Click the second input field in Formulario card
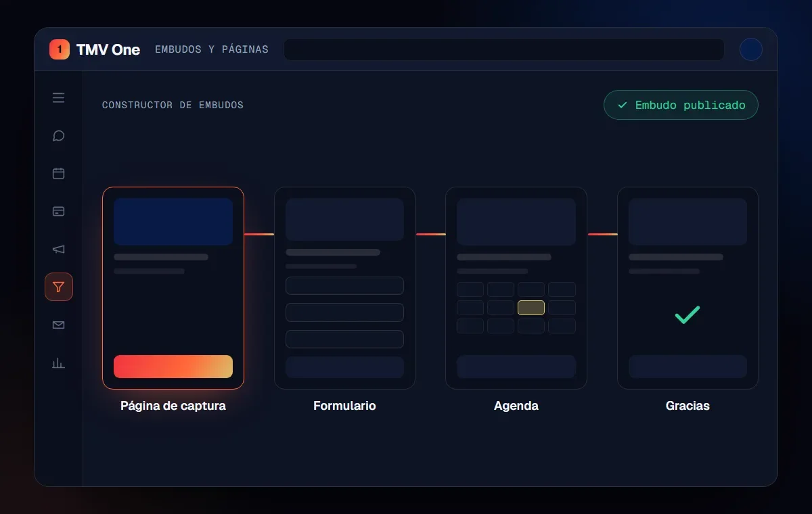Viewport: 812px width, 514px height. click(x=344, y=312)
